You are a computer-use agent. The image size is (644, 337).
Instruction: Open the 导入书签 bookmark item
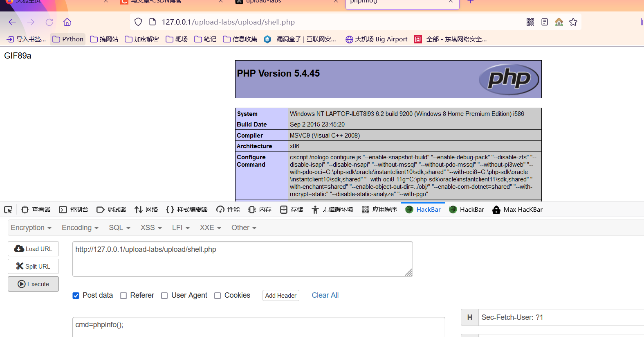point(26,39)
